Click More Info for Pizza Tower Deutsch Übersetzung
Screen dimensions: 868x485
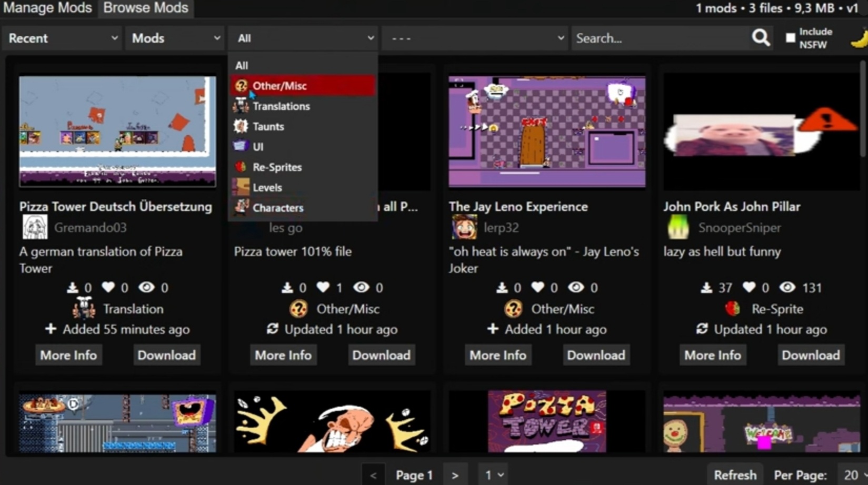[68, 355]
